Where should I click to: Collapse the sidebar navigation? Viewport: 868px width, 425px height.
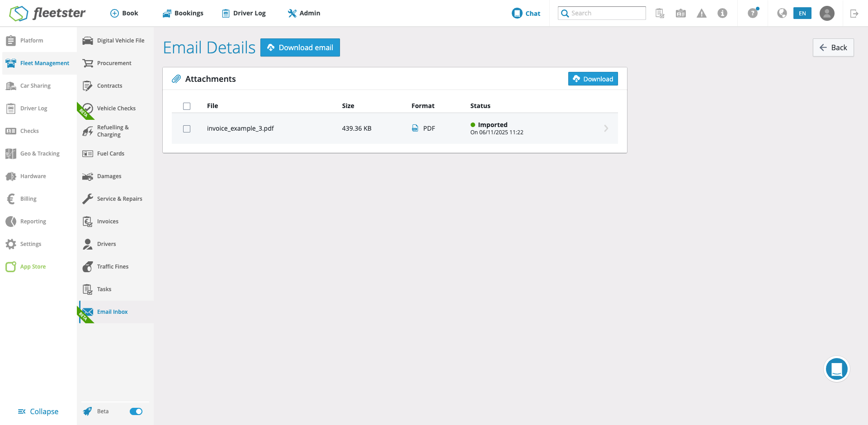pos(38,411)
